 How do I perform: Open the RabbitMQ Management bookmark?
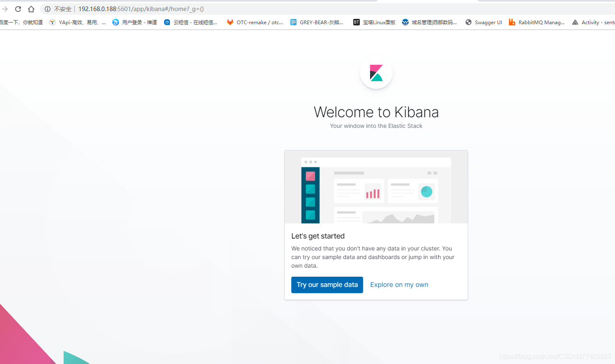[537, 22]
